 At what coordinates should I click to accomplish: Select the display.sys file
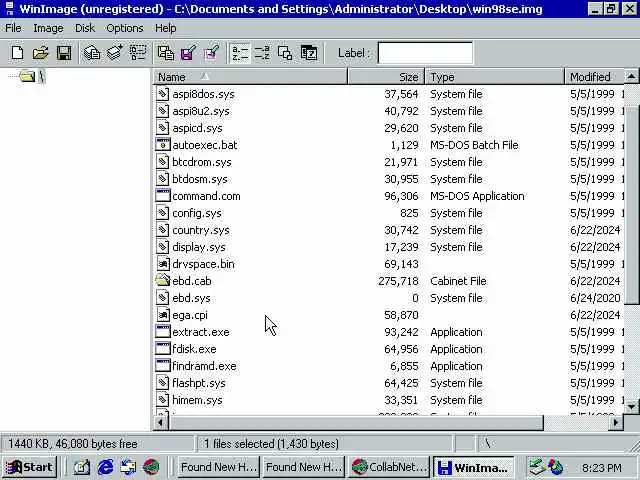(x=199, y=247)
